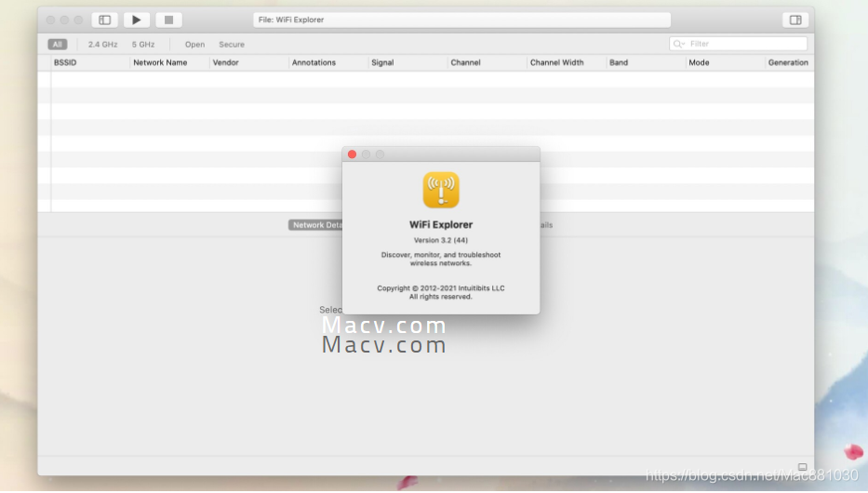Image resolution: width=868 pixels, height=493 pixels.
Task: Click into the Filter search field
Action: point(739,44)
